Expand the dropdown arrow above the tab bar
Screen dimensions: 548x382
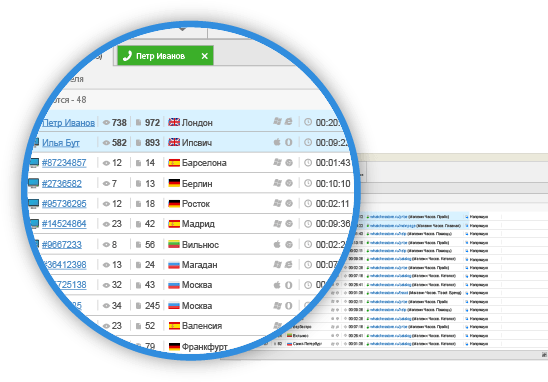[182, 29]
